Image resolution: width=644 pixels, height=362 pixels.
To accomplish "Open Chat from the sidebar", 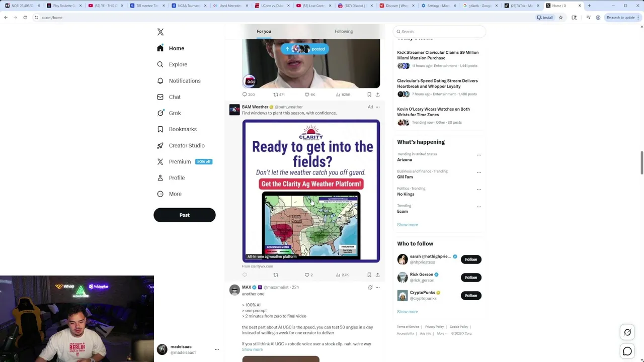I will (x=169, y=97).
